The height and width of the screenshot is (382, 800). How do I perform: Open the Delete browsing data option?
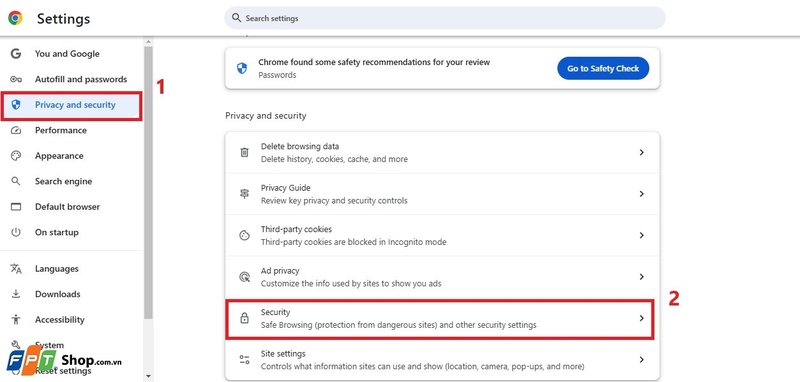tap(442, 152)
